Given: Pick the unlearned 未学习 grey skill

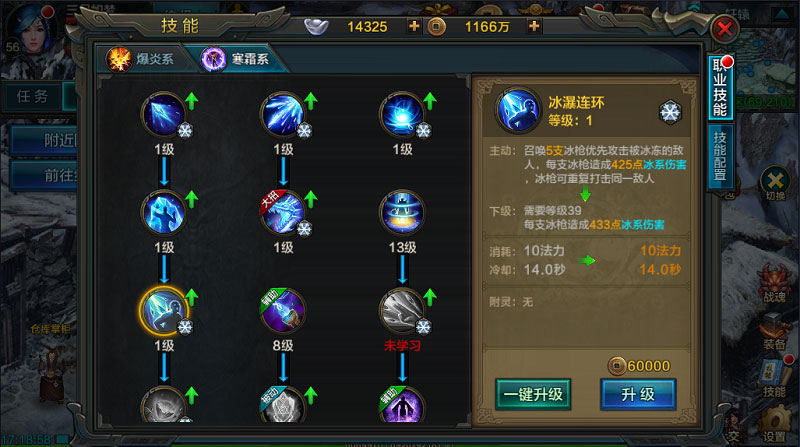Looking at the screenshot, I should point(402,310).
